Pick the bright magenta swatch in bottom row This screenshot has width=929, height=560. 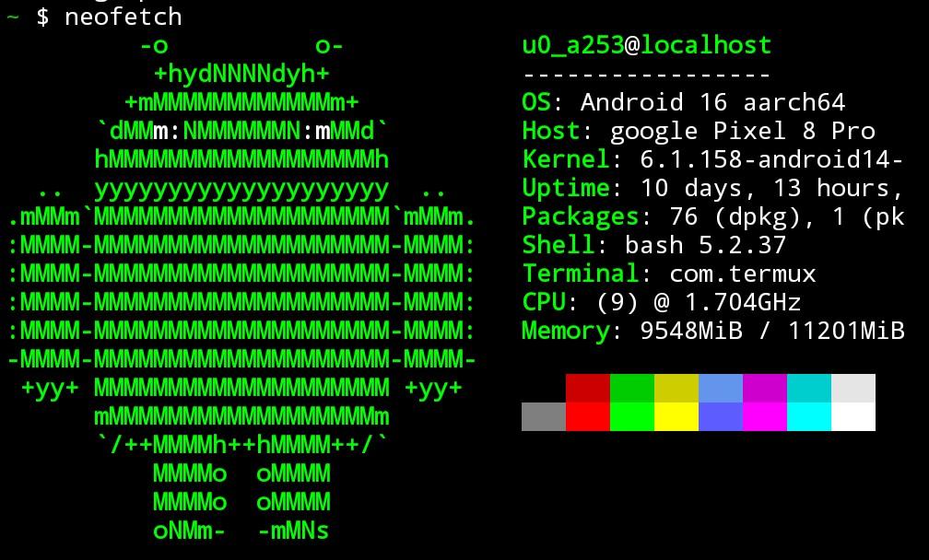765,416
